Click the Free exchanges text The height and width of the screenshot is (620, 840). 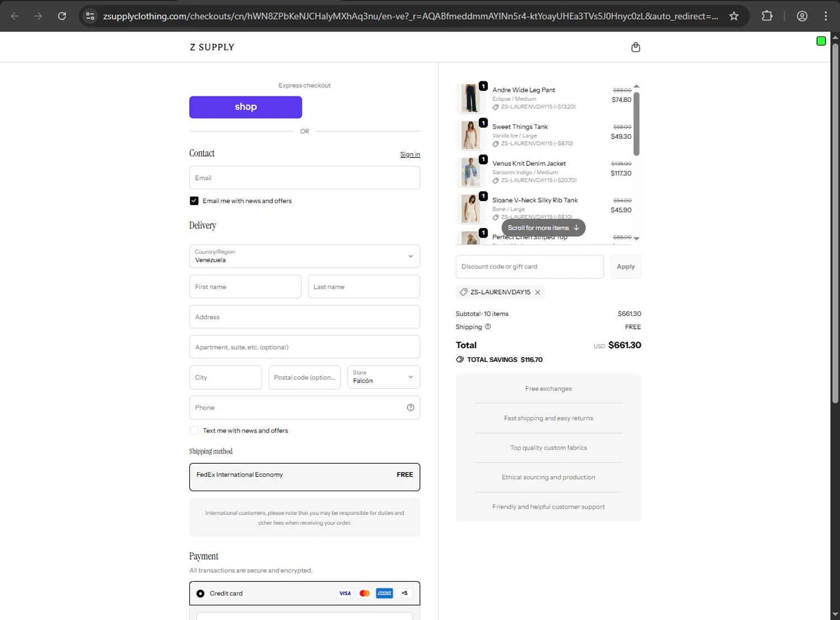pos(548,389)
